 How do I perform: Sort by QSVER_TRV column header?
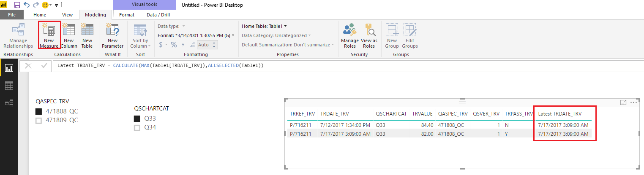coord(486,114)
